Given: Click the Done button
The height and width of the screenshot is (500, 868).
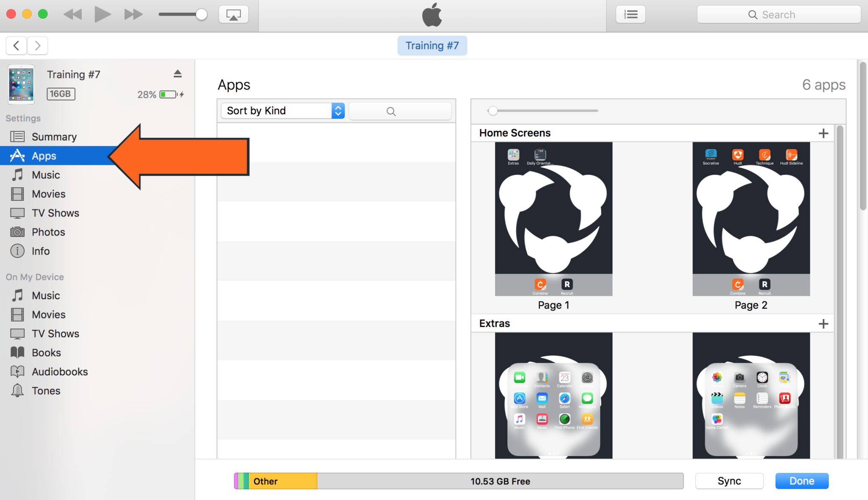Looking at the screenshot, I should pos(802,481).
